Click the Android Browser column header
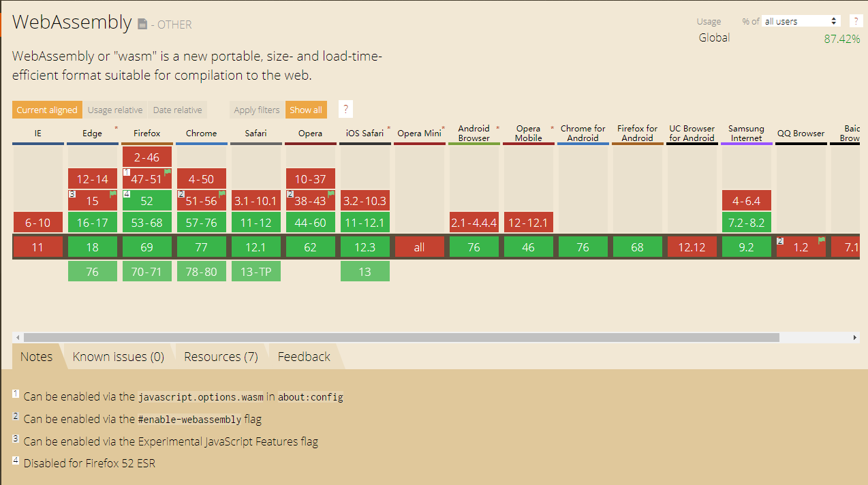Image resolution: width=868 pixels, height=485 pixels. (x=474, y=134)
